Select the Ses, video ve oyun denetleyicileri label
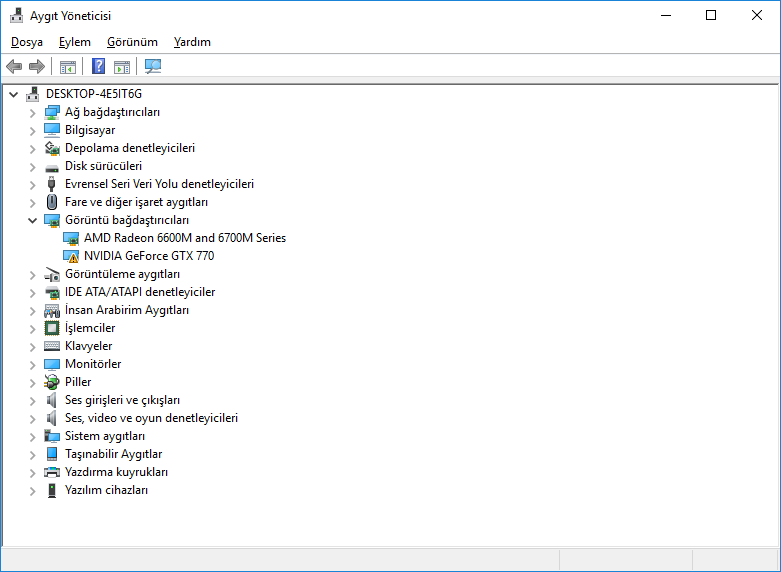 pos(151,418)
